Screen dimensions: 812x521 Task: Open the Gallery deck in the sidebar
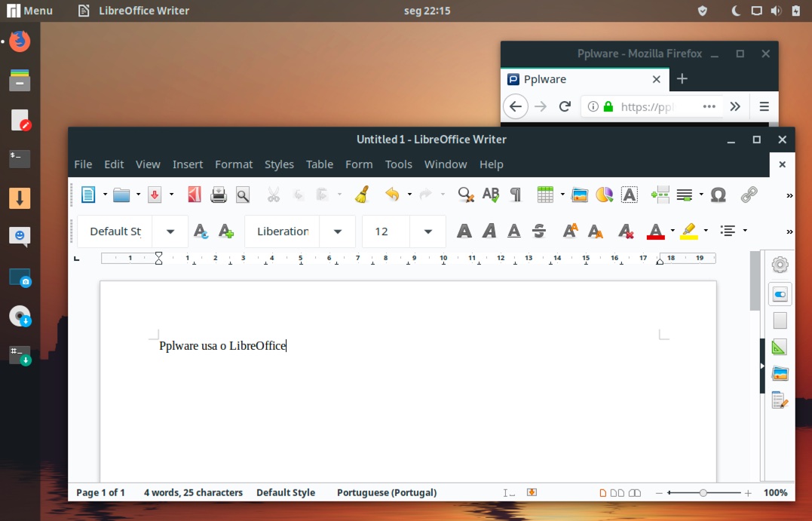click(x=779, y=373)
